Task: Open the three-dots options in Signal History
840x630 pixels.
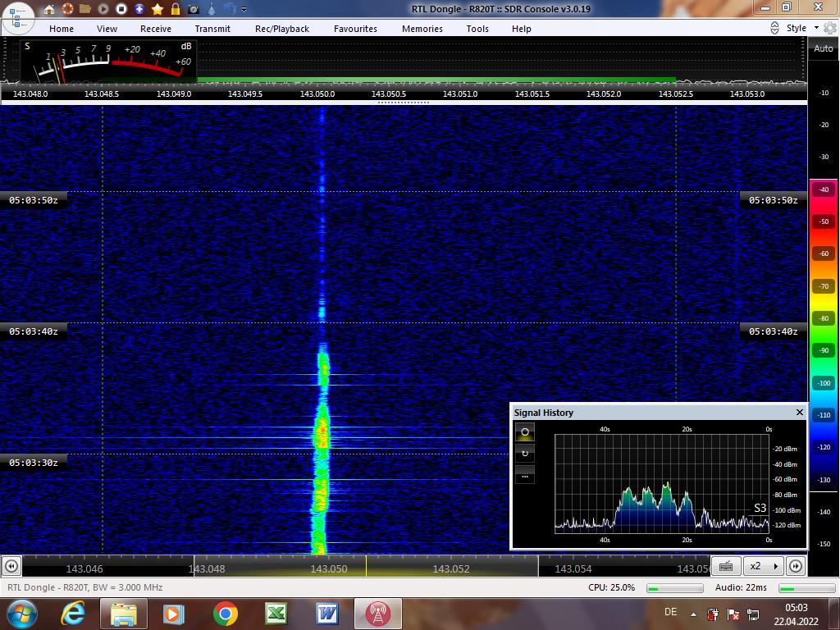Action: [524, 475]
